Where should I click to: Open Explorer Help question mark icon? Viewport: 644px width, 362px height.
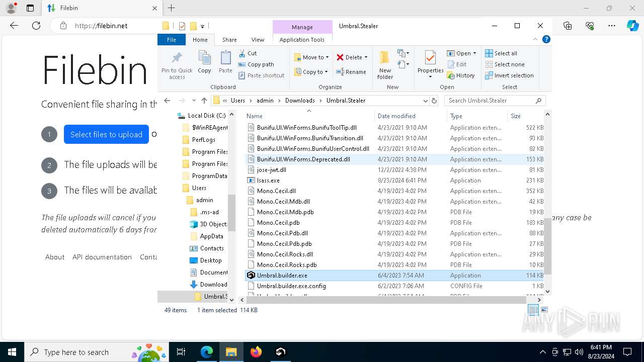pos(546,39)
